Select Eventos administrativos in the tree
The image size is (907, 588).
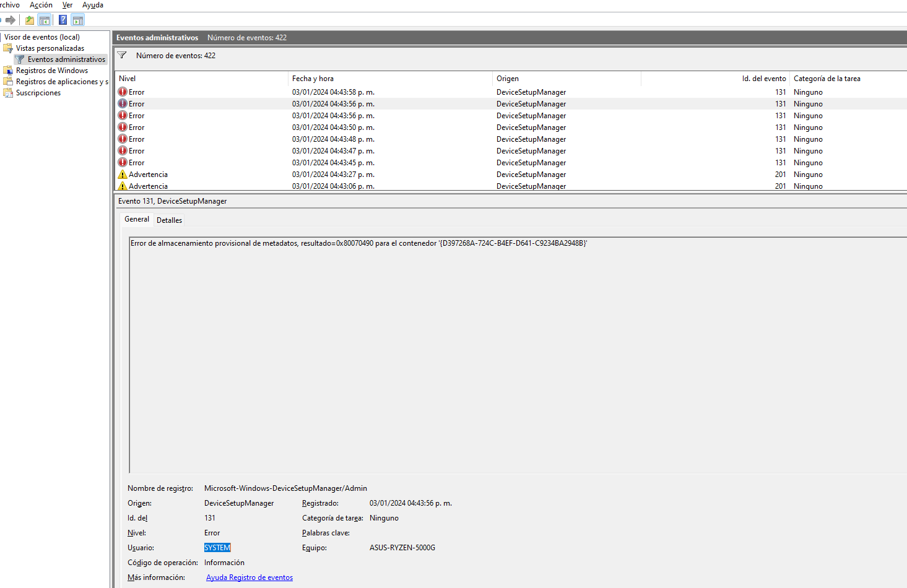coord(66,59)
